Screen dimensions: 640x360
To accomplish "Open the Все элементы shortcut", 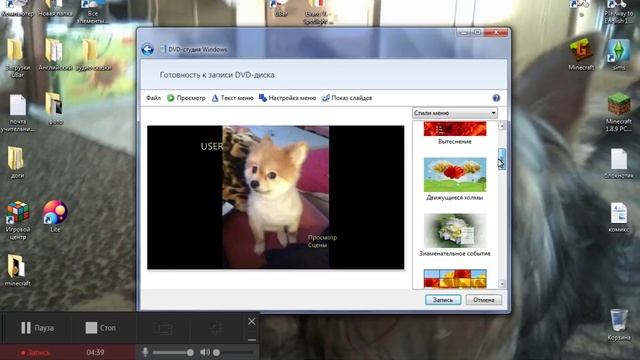I will (x=93, y=12).
